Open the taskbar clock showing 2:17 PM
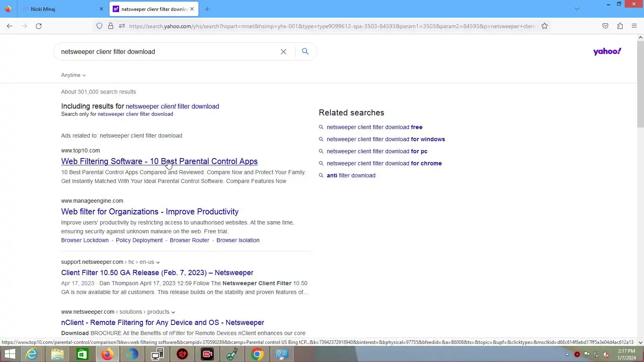The image size is (644, 362). (627, 354)
